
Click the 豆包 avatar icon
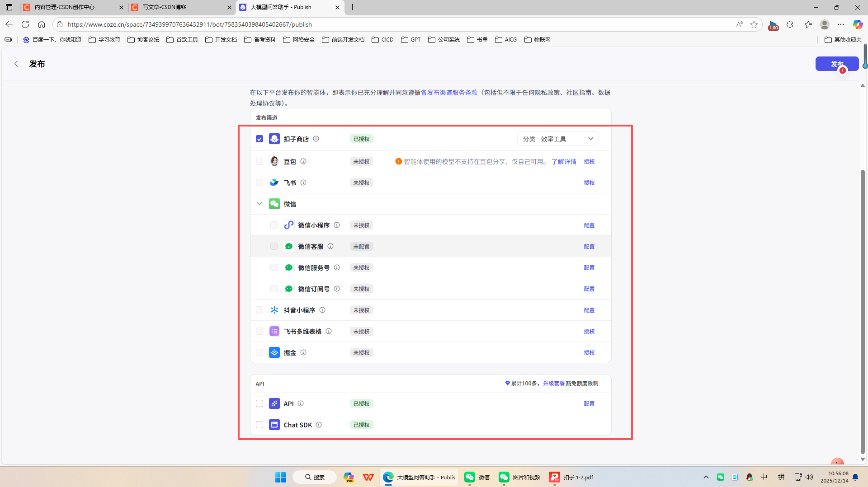click(274, 161)
